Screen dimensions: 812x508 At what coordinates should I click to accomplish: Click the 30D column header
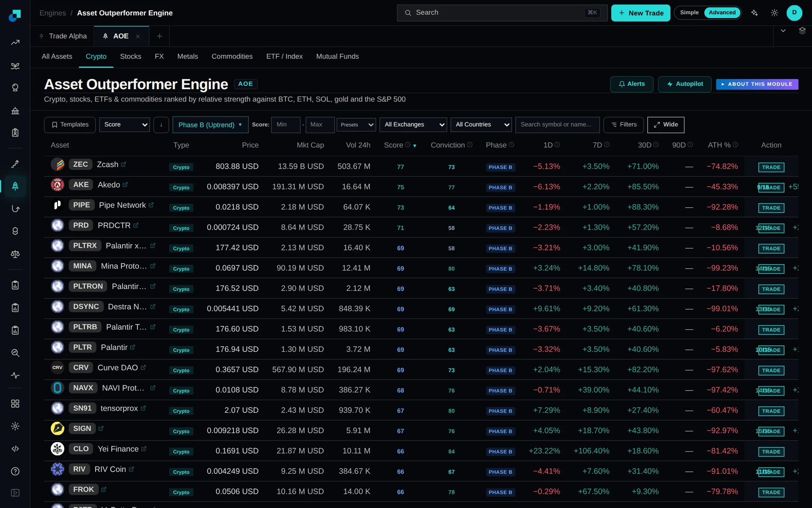click(x=644, y=145)
